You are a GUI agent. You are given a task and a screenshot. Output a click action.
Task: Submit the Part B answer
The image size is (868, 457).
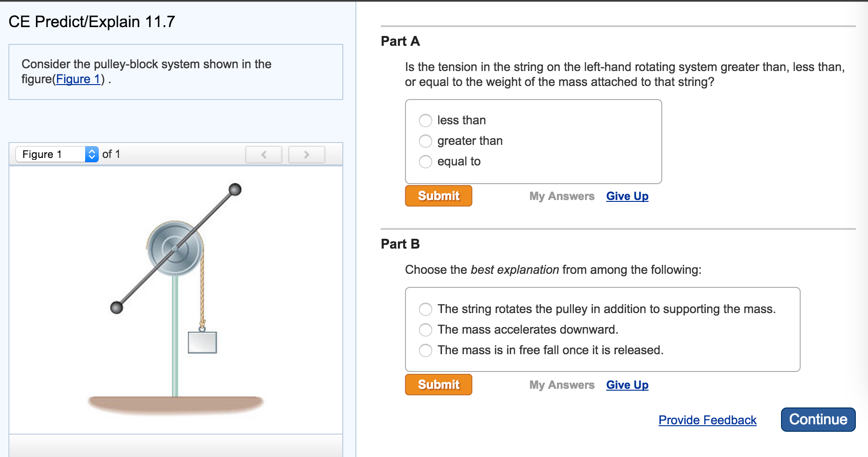(438, 385)
